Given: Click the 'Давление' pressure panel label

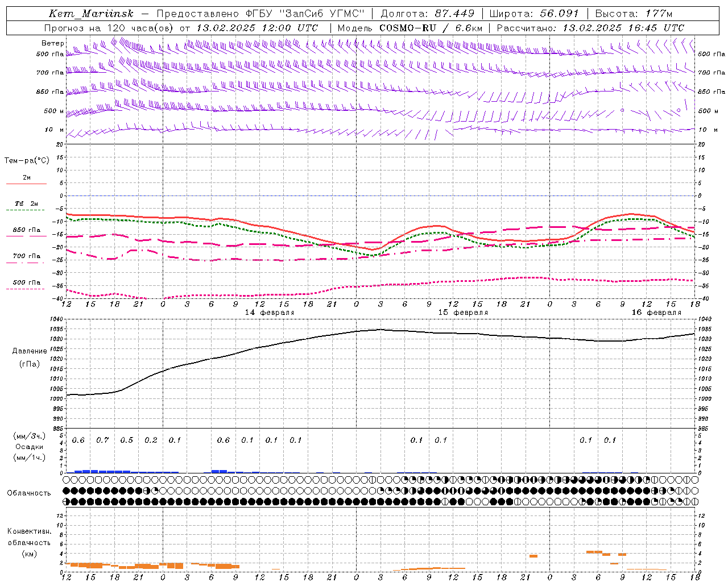Looking at the screenshot, I should (x=30, y=351).
